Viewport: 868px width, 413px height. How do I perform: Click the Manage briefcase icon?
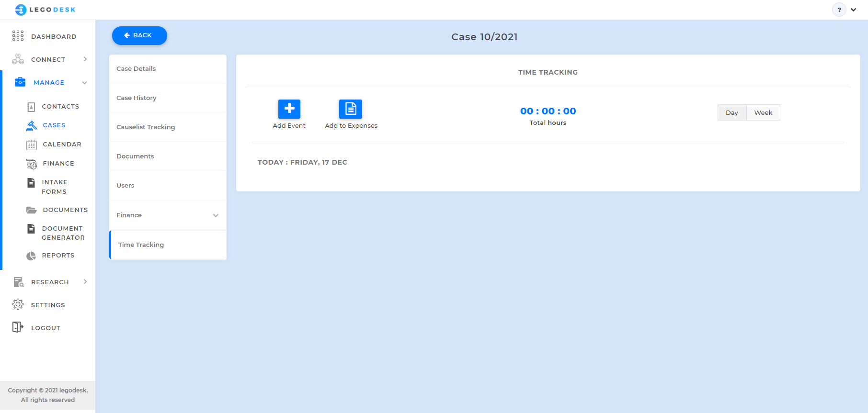[x=20, y=82]
